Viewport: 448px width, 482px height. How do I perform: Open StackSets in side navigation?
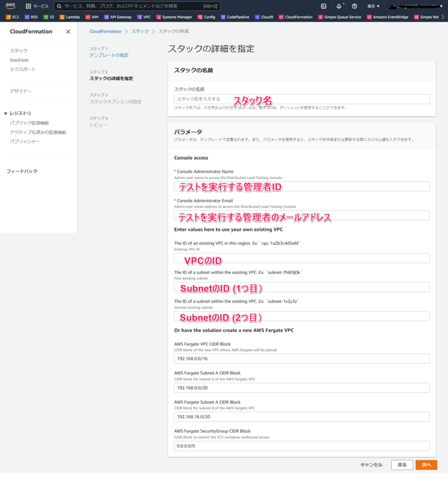coord(19,60)
